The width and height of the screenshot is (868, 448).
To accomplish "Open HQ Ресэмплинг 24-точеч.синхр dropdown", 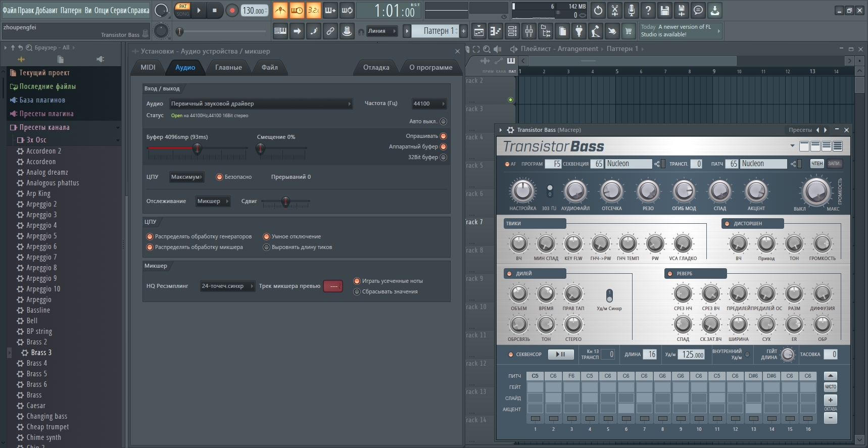I will pyautogui.click(x=227, y=286).
